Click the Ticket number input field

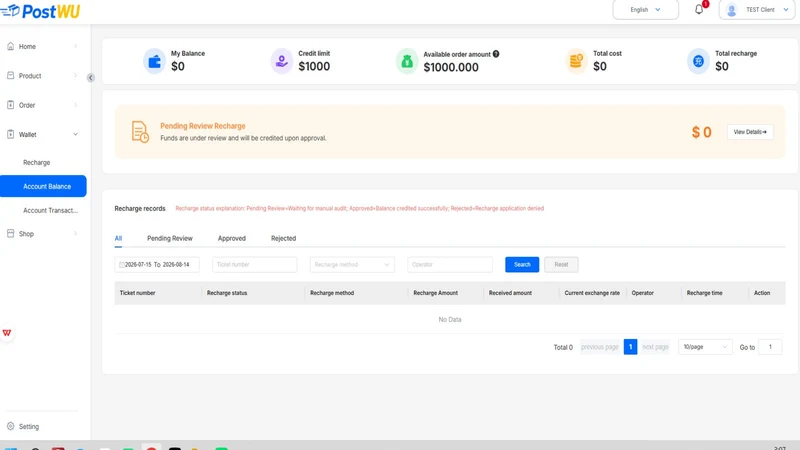255,265
